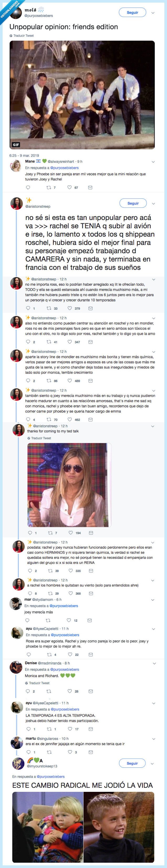Play the Friends fountain GIF

(82, 95)
